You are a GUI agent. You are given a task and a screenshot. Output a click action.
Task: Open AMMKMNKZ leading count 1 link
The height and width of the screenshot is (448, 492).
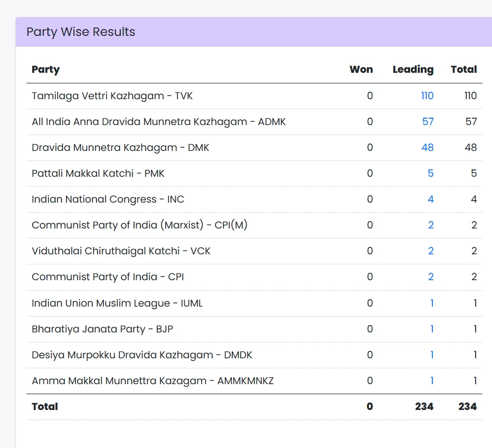point(432,380)
